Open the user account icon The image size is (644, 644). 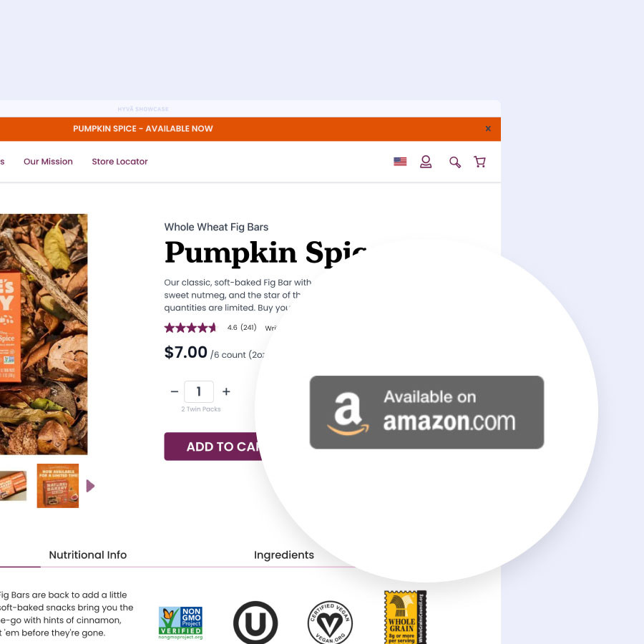(426, 162)
